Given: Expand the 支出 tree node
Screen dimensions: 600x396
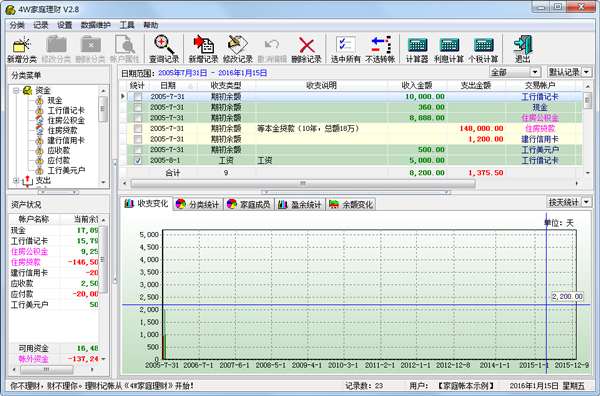Looking at the screenshot, I should pos(16,180).
